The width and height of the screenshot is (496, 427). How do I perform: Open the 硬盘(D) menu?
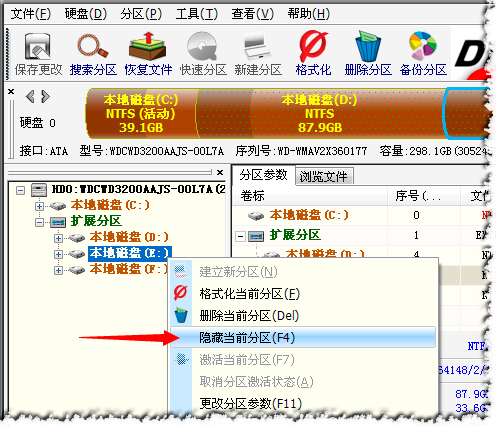point(86,14)
